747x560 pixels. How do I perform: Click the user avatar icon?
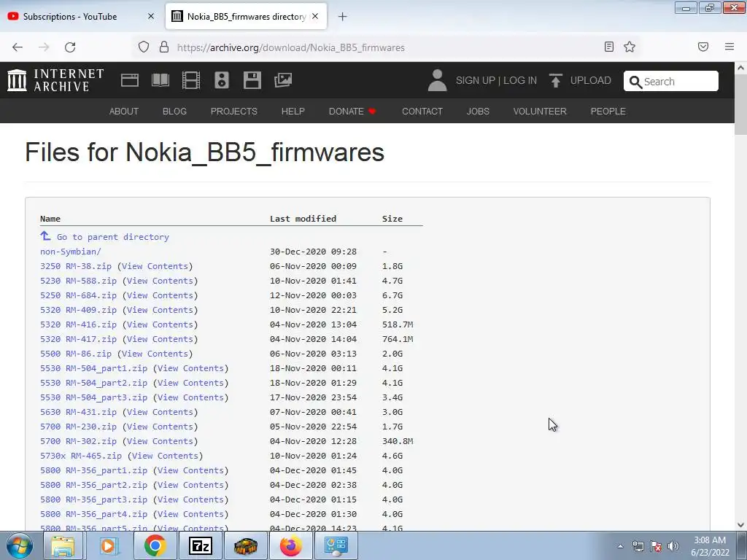(x=437, y=80)
